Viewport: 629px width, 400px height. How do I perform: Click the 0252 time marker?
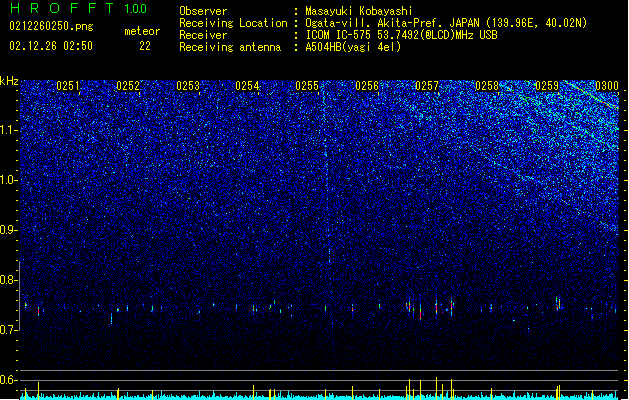click(x=128, y=86)
